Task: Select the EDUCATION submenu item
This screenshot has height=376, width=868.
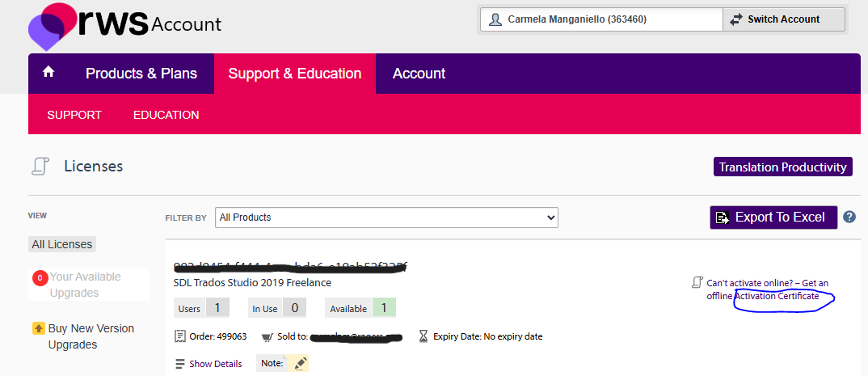Action: (166, 115)
